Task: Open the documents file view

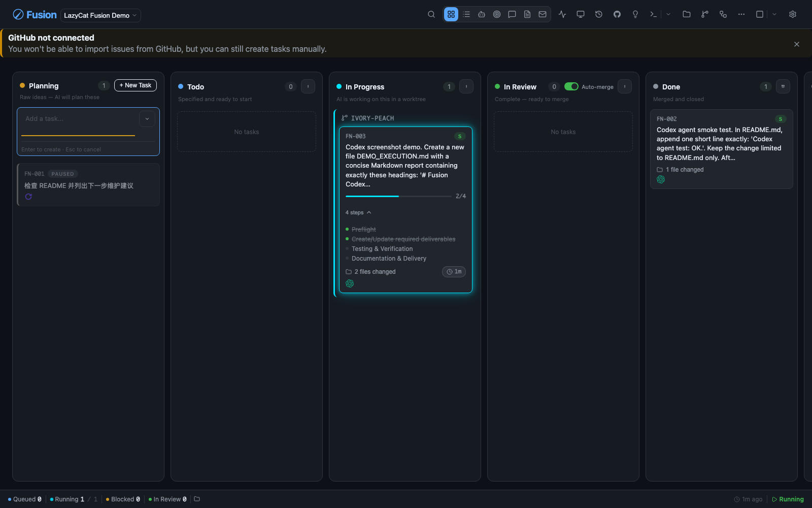Action: click(x=527, y=14)
